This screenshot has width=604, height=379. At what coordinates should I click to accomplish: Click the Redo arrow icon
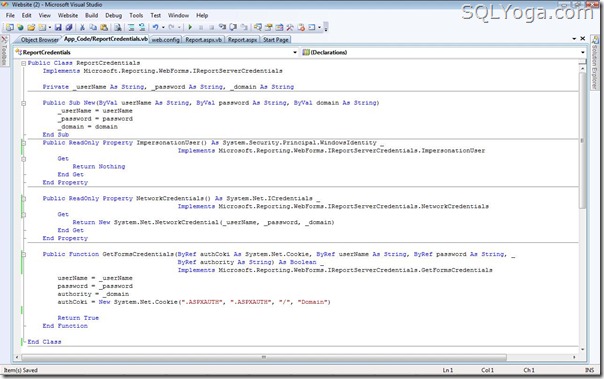click(x=171, y=27)
